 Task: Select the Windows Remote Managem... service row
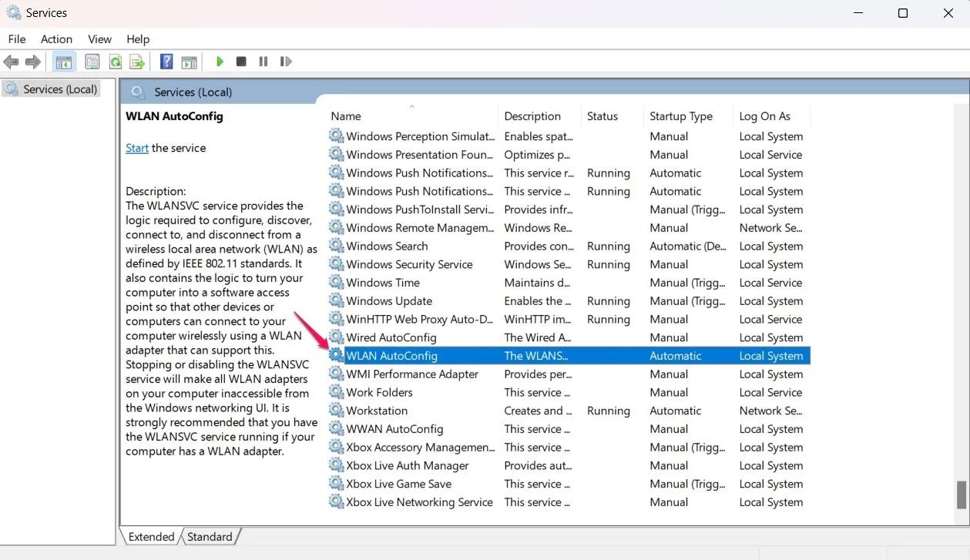tap(569, 228)
